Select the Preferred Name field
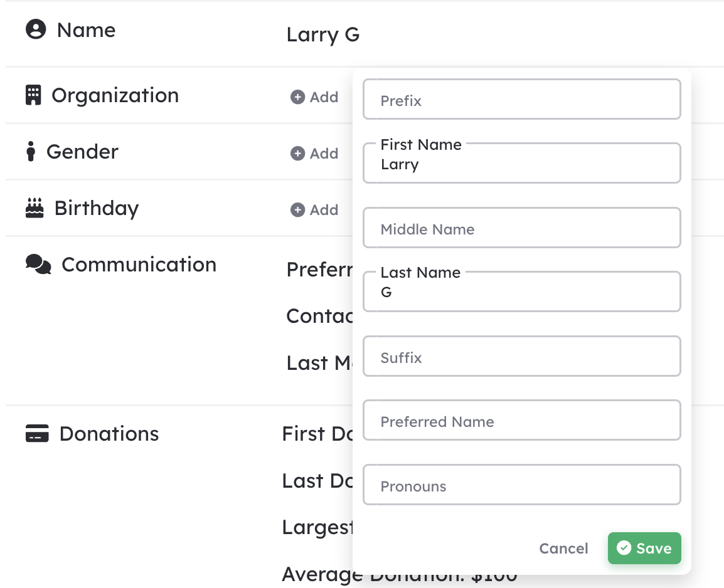Viewport: 724px width, 588px height. point(522,420)
